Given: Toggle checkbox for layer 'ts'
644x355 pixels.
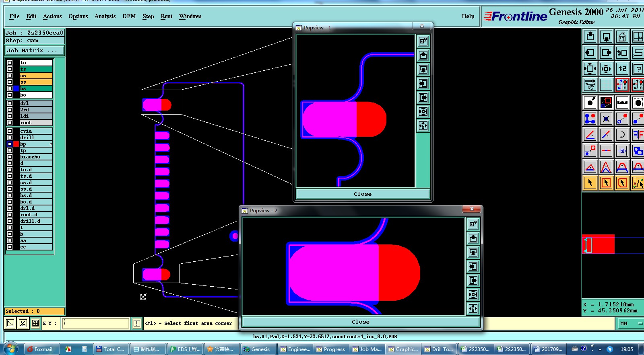Looking at the screenshot, I should pyautogui.click(x=10, y=69).
